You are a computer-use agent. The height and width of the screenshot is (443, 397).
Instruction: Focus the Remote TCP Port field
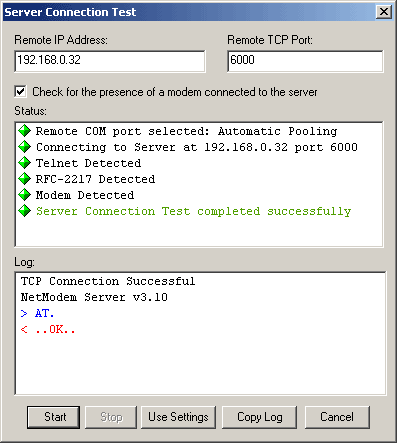[x=305, y=61]
